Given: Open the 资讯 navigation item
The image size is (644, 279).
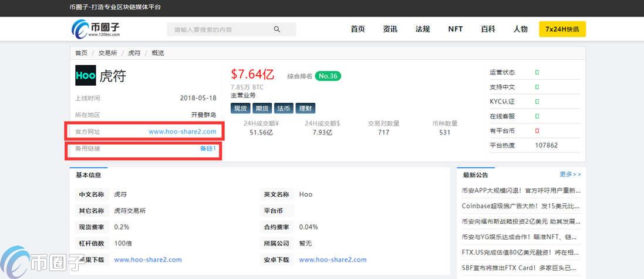Looking at the screenshot, I should click(390, 29).
